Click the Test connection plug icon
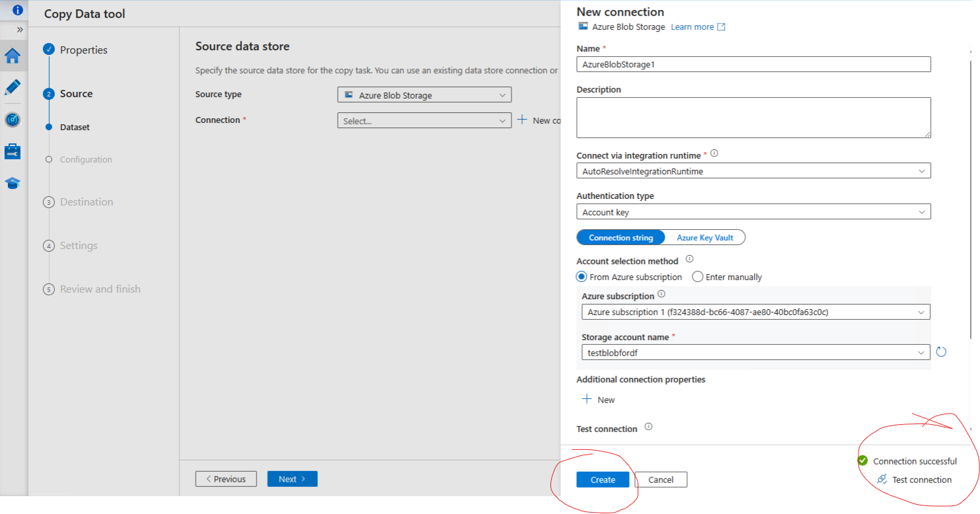 click(x=882, y=480)
